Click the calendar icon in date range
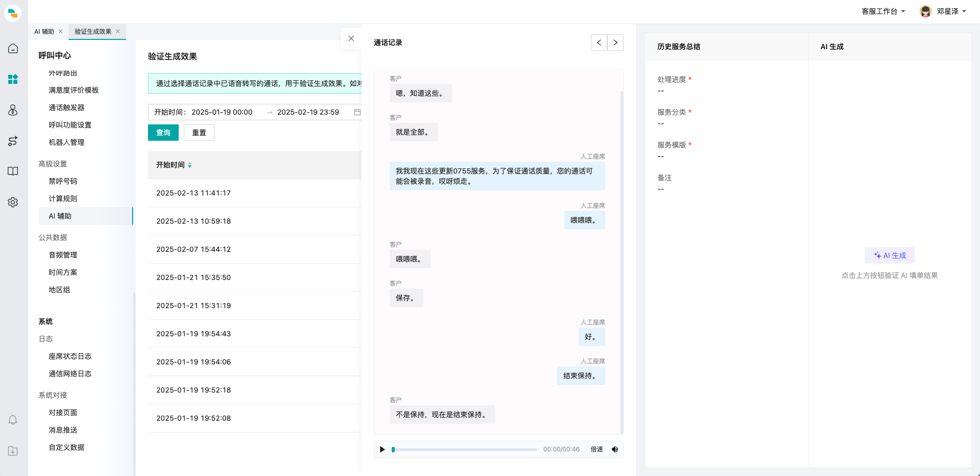 (357, 112)
